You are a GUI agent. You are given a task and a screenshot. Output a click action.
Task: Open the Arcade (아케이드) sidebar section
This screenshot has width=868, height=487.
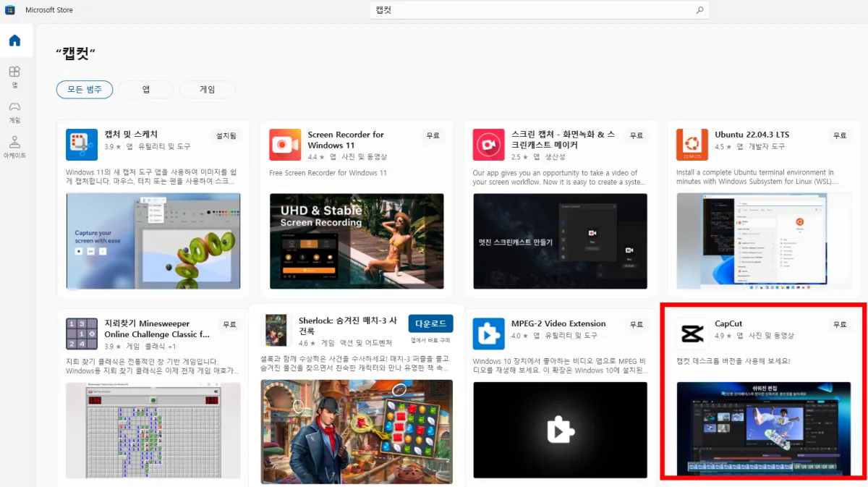[14, 147]
